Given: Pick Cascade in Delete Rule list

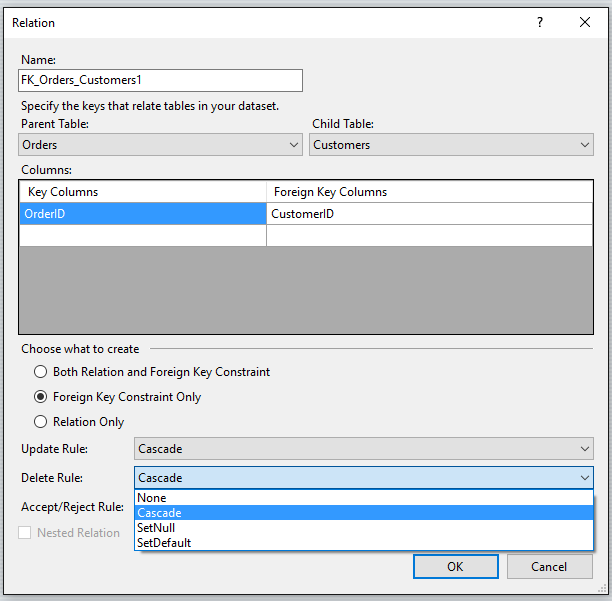Looking at the screenshot, I should pyautogui.click(x=364, y=513).
